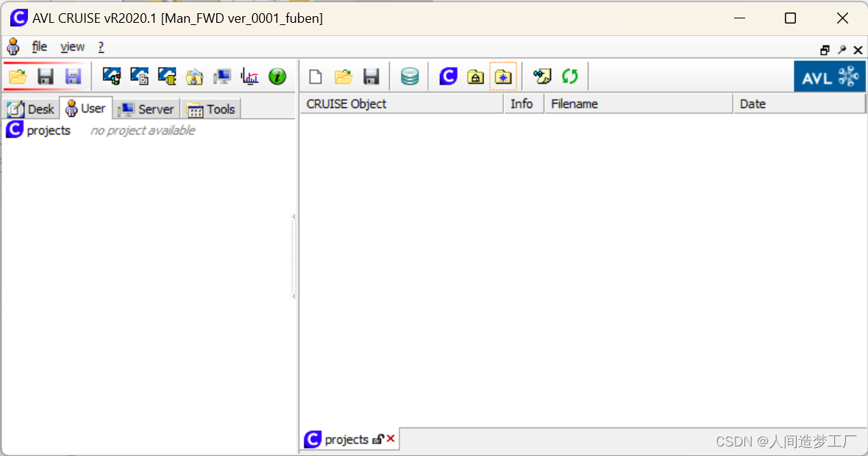868x456 pixels.
Task: Restore the inner window using the restore icon
Action: click(x=825, y=50)
